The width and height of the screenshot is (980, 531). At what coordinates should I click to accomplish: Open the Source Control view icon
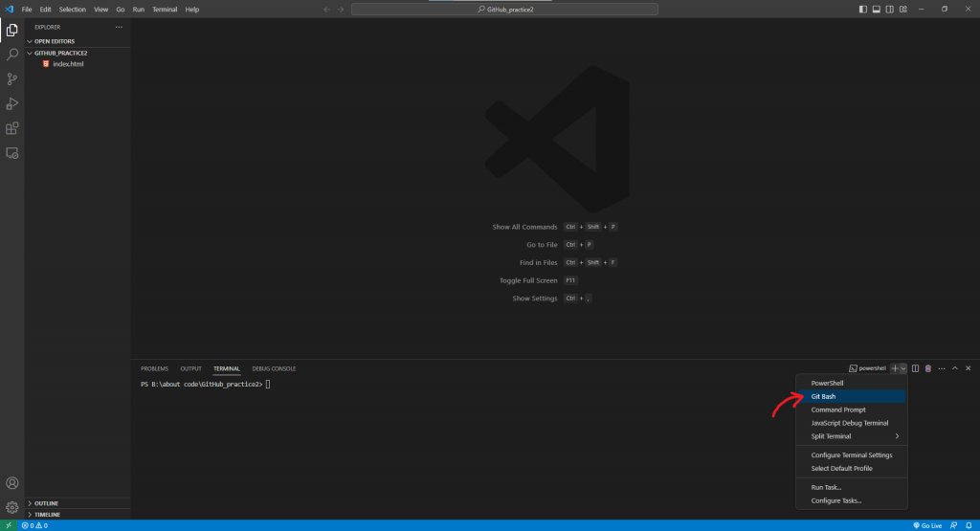[x=11, y=79]
